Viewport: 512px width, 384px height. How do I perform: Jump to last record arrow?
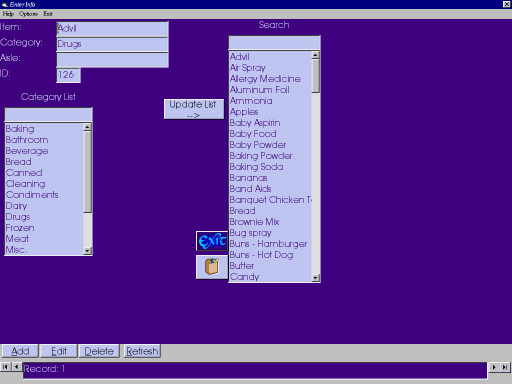(505, 367)
